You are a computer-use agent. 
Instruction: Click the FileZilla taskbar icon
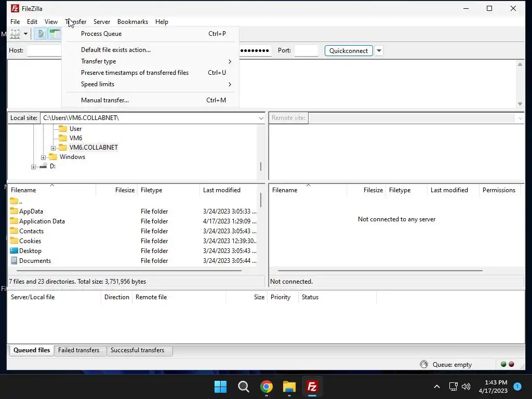pyautogui.click(x=312, y=387)
